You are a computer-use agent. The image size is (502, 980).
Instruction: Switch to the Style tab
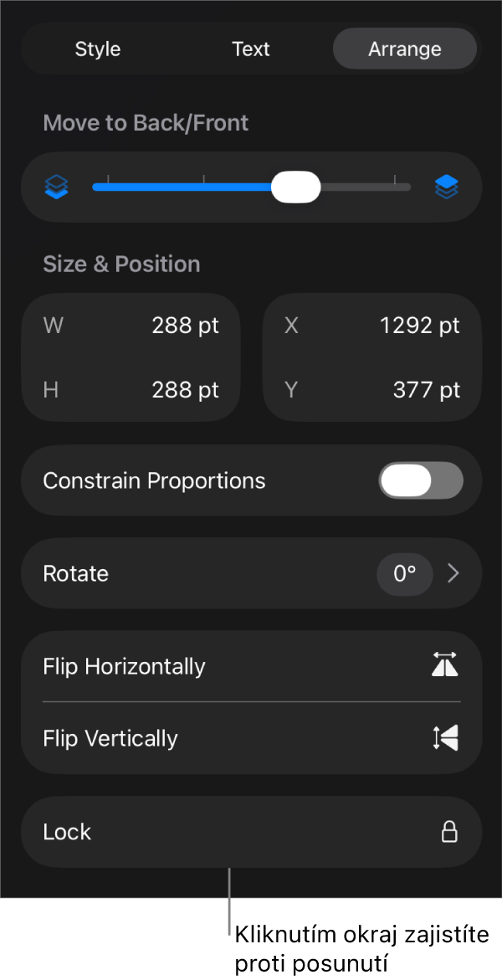pos(98,49)
